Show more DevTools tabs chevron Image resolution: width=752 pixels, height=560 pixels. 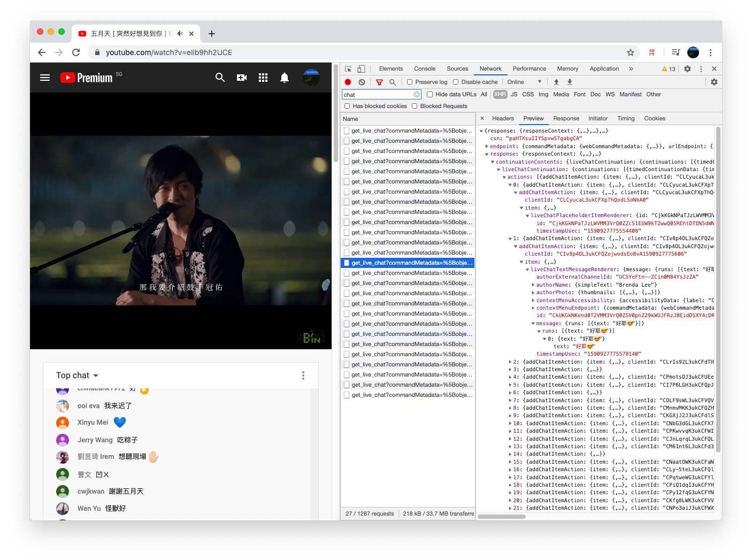[x=631, y=69]
